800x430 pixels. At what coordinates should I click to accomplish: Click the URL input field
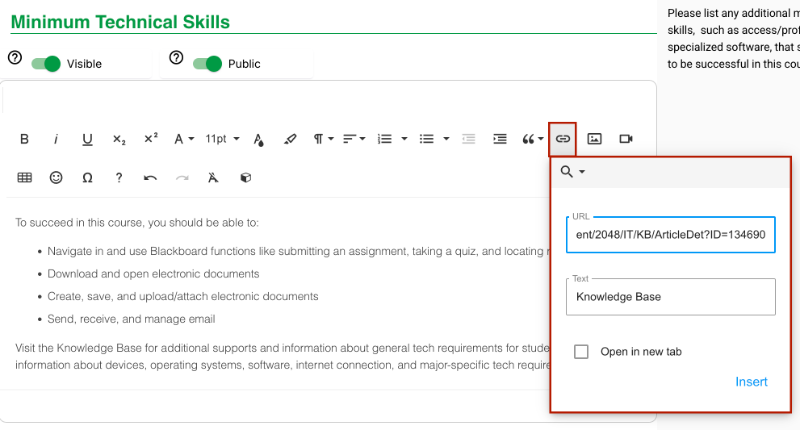pos(670,235)
